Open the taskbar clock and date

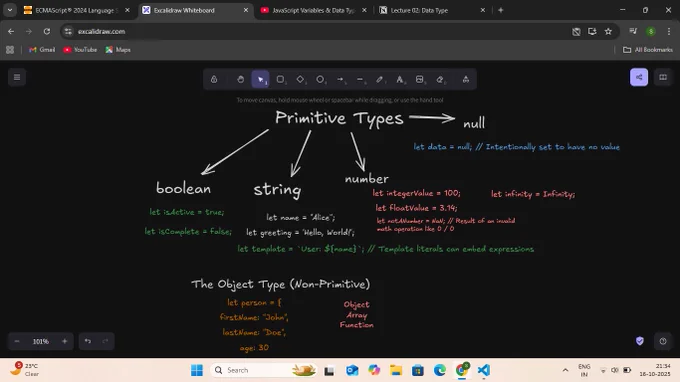tap(655, 370)
